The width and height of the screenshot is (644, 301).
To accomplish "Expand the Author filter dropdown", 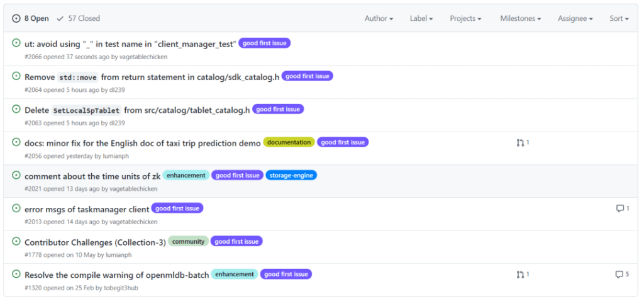I will [379, 18].
